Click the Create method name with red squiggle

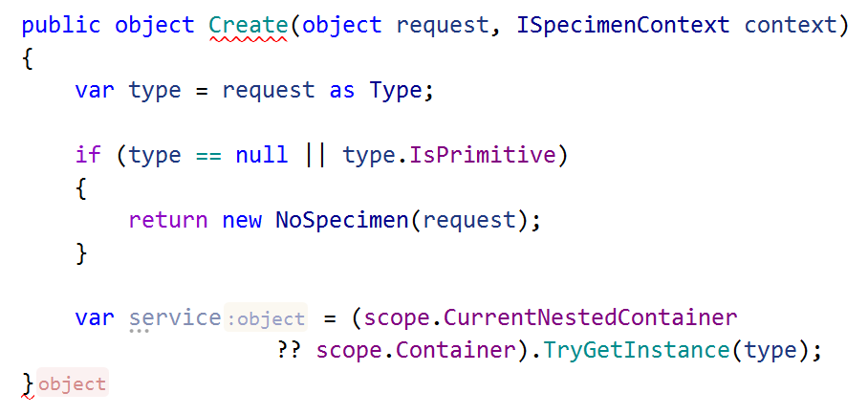[x=248, y=26]
